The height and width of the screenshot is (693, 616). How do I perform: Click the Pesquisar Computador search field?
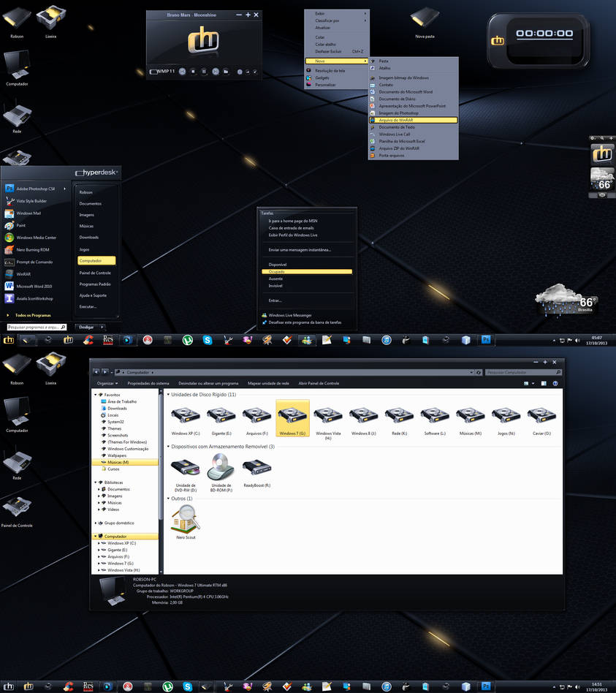pyautogui.click(x=523, y=373)
